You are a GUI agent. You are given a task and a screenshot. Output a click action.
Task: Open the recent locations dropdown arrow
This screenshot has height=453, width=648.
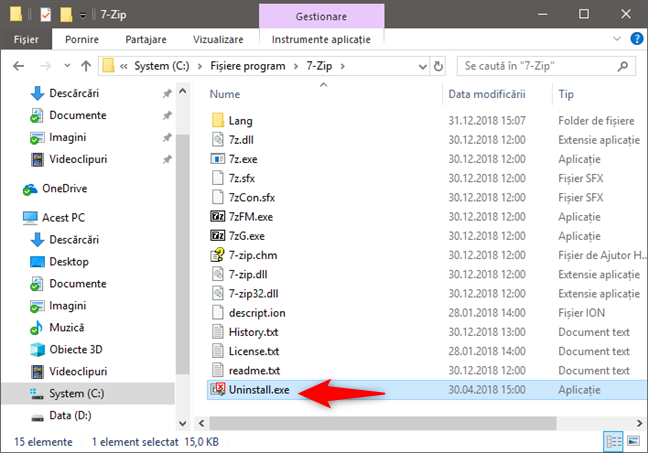click(67, 66)
